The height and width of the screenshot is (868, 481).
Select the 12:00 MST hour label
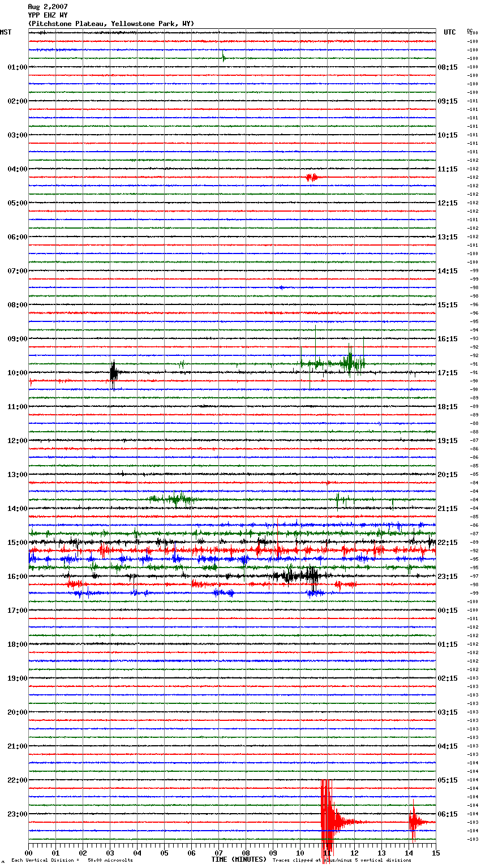tap(18, 441)
